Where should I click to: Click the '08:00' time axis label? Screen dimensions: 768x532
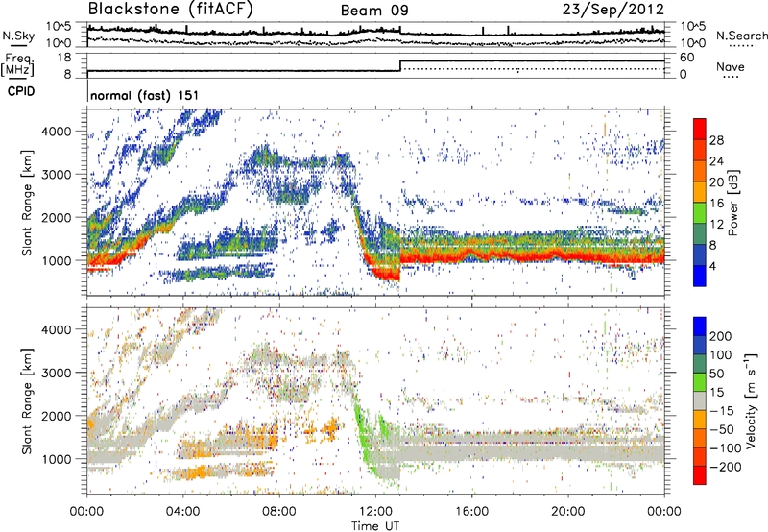coord(279,512)
